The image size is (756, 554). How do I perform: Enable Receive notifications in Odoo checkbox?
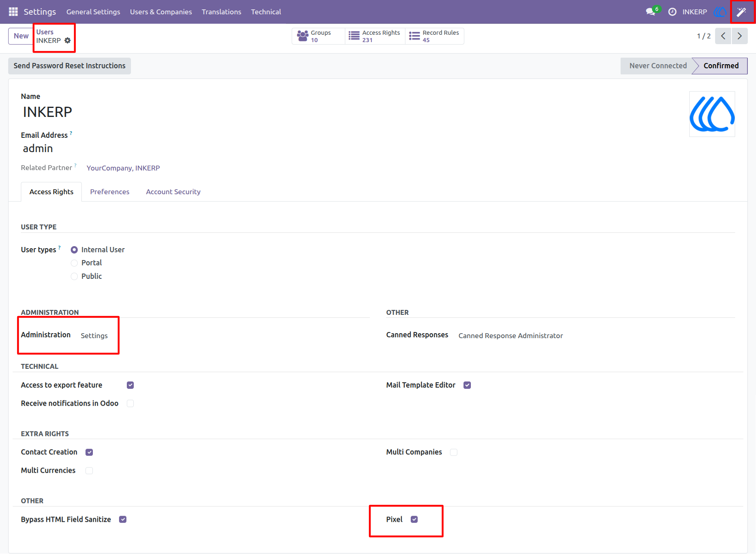tap(130, 404)
